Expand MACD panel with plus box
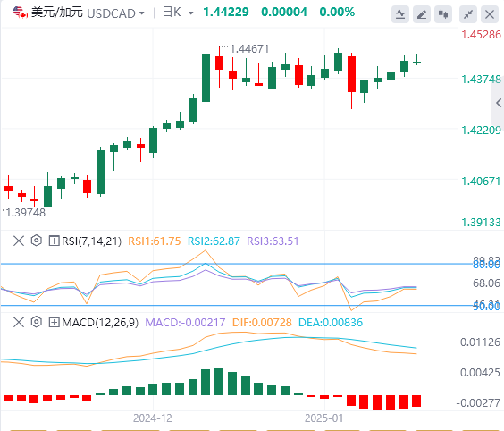504x431 pixels. click(x=54, y=322)
